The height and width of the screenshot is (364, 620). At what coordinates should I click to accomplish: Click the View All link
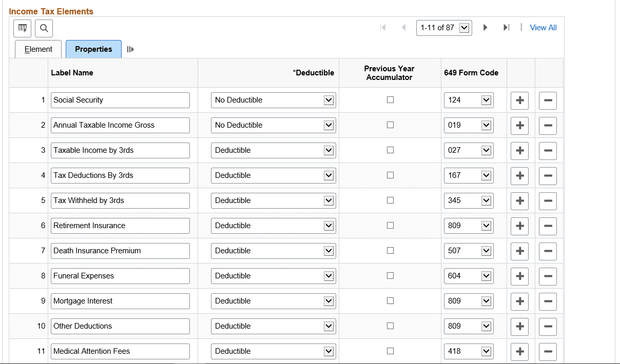543,27
